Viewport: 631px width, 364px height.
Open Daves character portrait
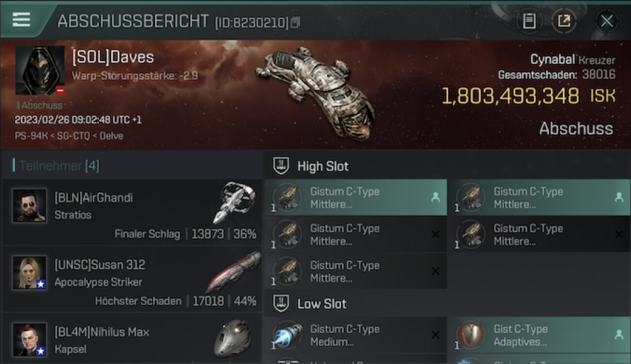click(x=40, y=70)
